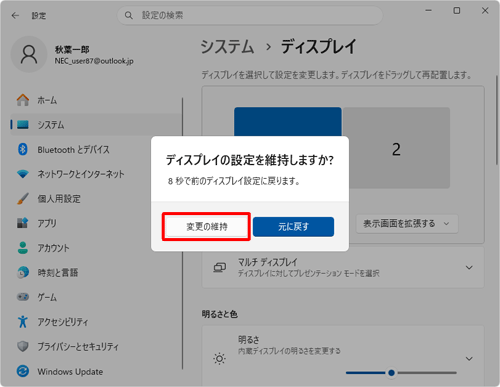Click the brightness slider handle
The image size is (500, 387).
coord(391,373)
